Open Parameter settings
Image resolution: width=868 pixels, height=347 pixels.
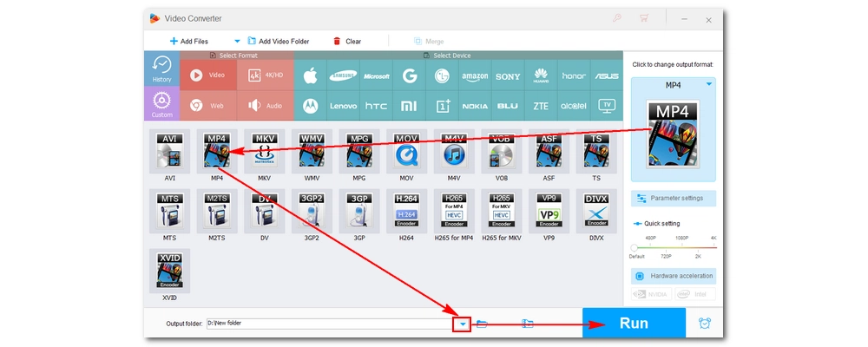pos(674,198)
